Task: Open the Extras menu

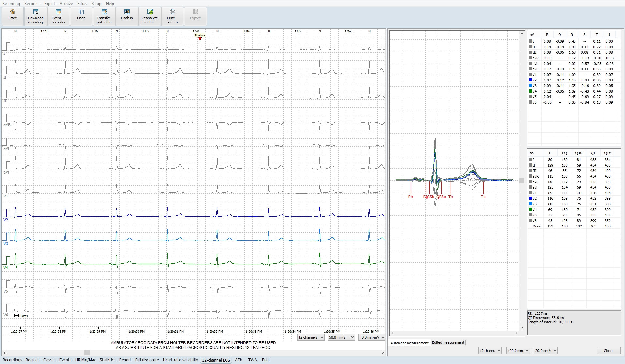Action: point(82,4)
